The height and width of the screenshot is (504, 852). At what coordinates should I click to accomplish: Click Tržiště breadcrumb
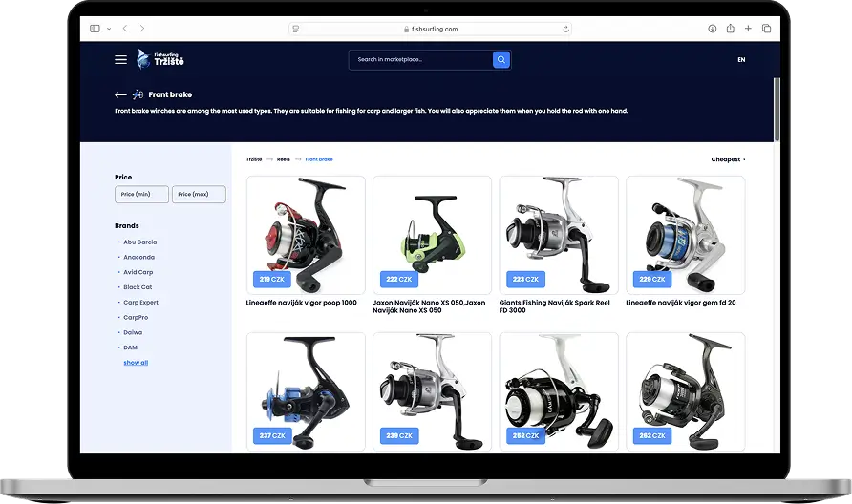(x=254, y=159)
